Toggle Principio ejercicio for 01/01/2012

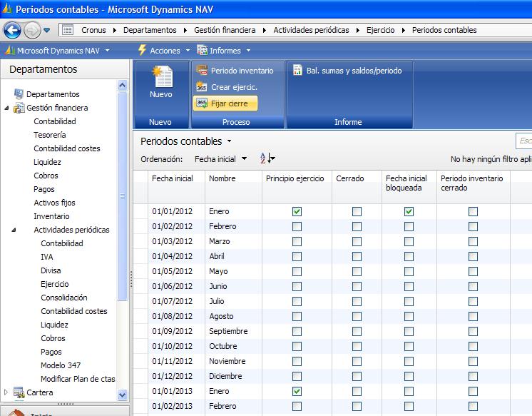[297, 211]
